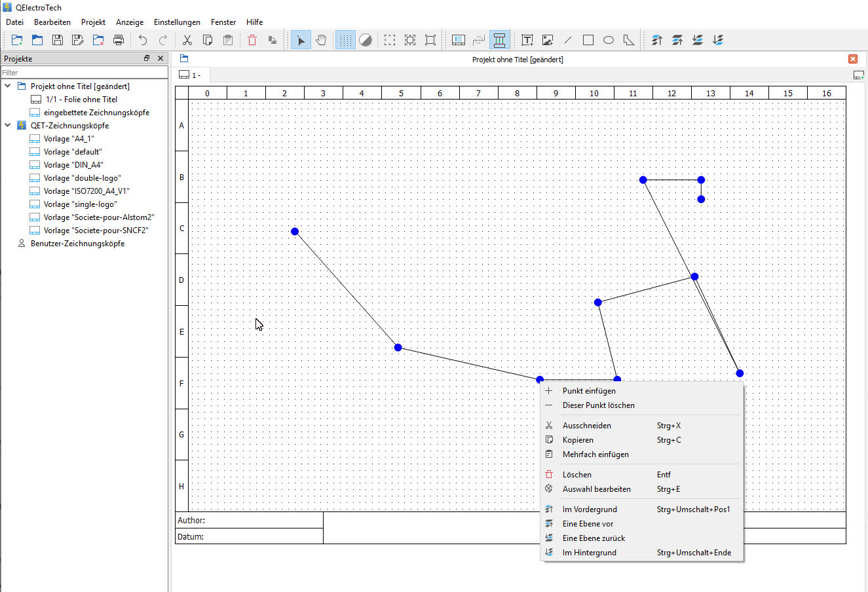Toggle the grid display button

point(345,41)
